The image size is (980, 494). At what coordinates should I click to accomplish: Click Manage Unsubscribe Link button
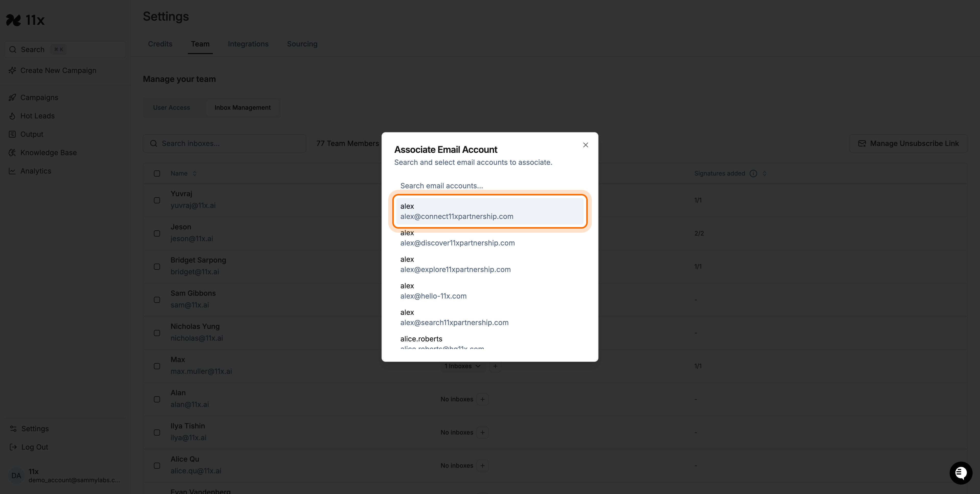pyautogui.click(x=908, y=143)
